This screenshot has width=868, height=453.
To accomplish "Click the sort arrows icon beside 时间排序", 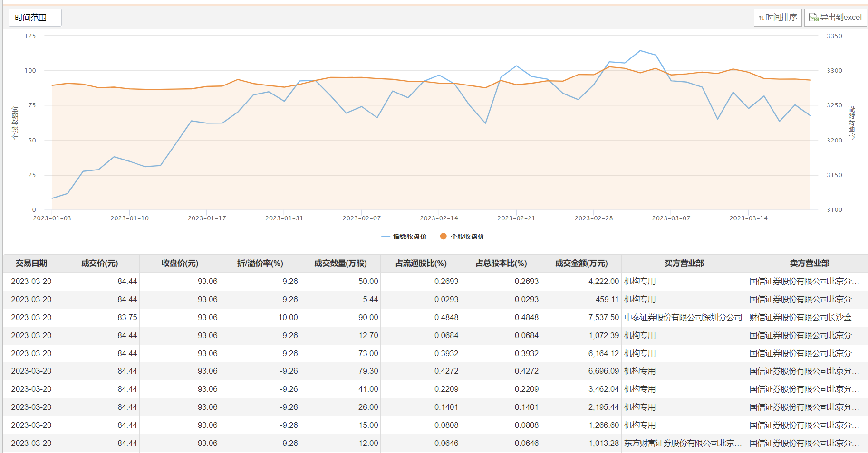I will pos(761,18).
